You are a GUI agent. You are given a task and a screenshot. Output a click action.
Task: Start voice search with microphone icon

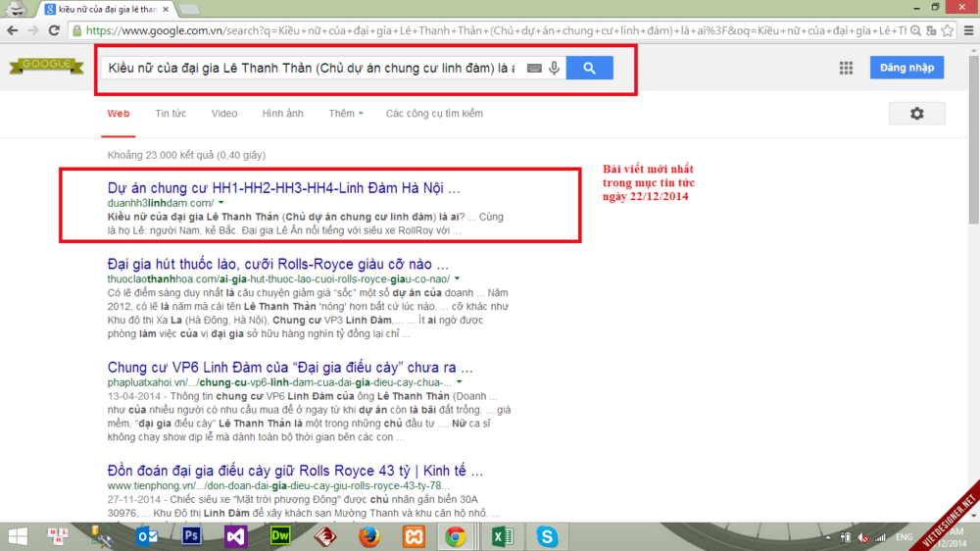(555, 69)
